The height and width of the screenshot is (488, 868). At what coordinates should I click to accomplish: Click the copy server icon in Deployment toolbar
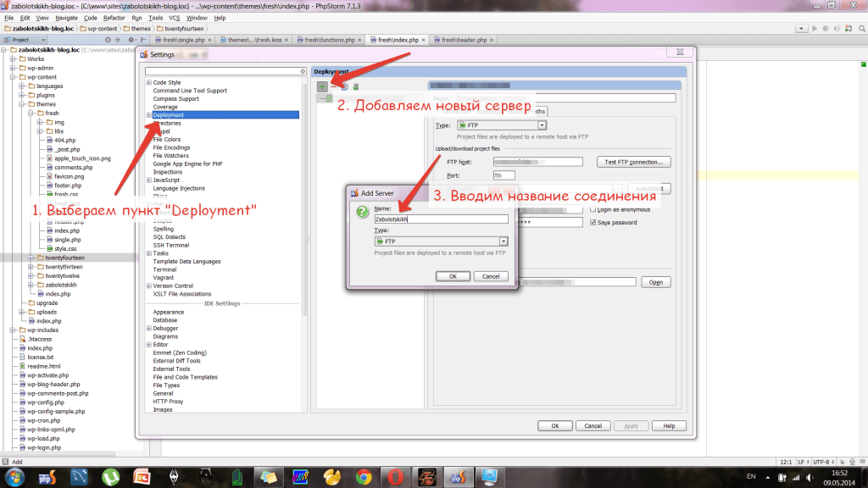344,87
